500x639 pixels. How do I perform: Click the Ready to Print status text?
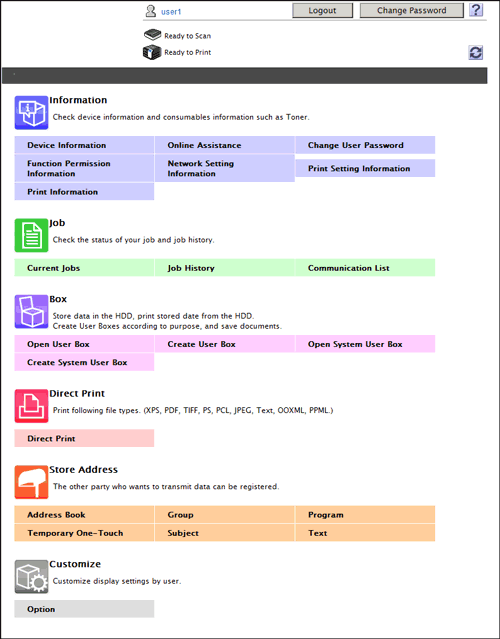pos(187,53)
